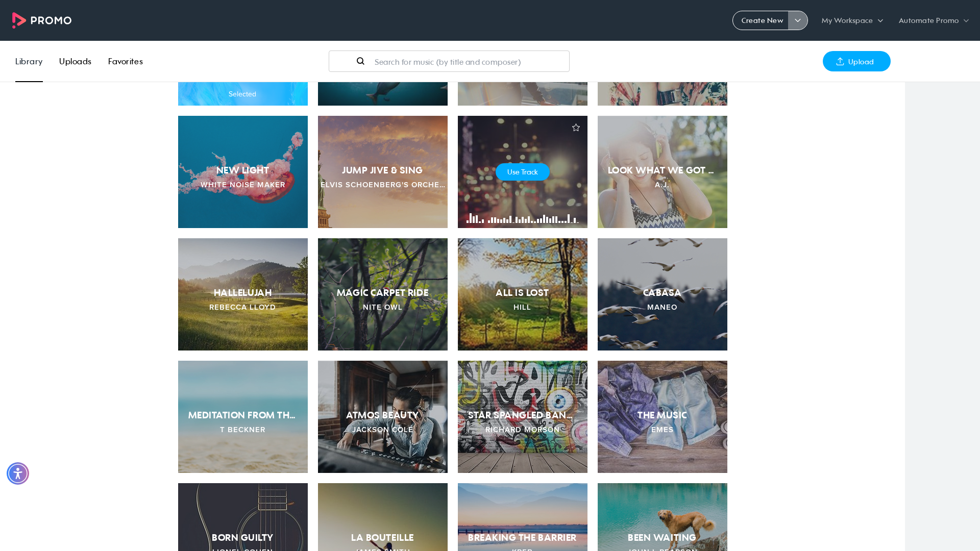Open the accessibility widget icon
980x551 pixels.
pyautogui.click(x=18, y=473)
